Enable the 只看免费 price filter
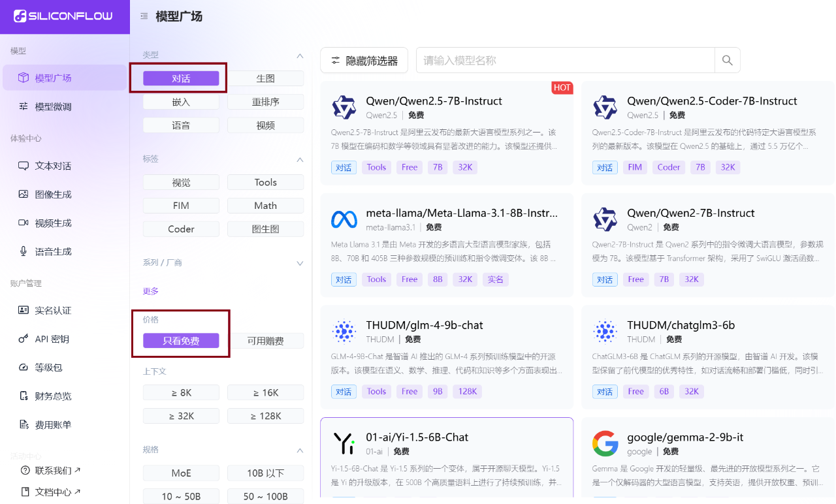This screenshot has width=836, height=504. [x=181, y=340]
